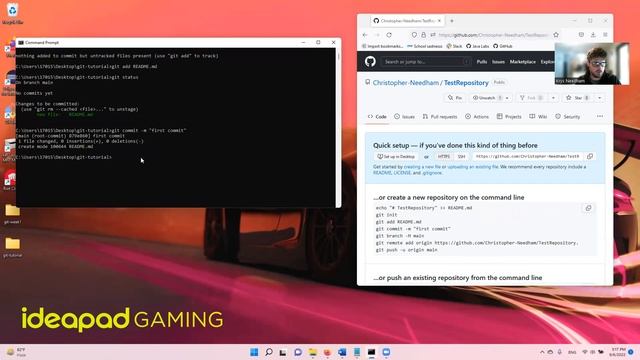Show hidden system tray icons
This screenshot has width=640, height=360.
[x=542, y=352]
